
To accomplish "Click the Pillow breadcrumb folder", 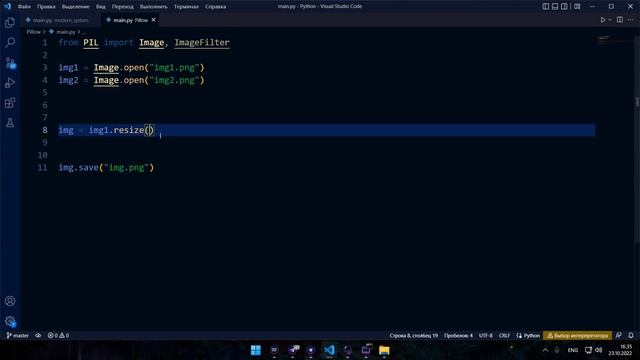I will [x=33, y=32].
